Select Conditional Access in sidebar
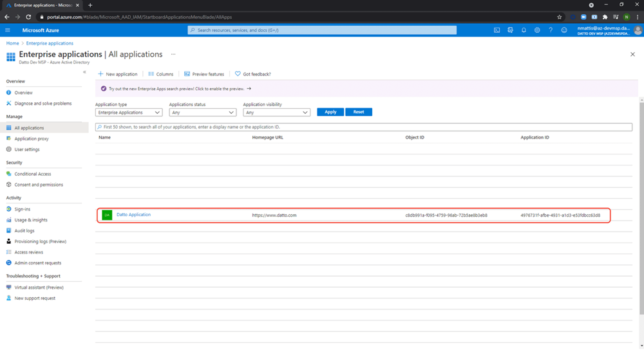This screenshot has width=644, height=350. point(33,174)
